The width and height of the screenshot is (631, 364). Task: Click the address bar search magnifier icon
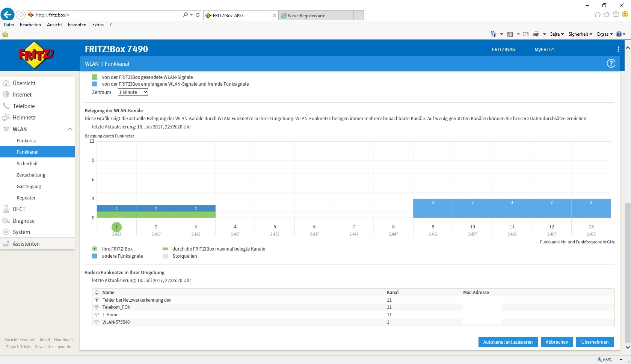185,15
